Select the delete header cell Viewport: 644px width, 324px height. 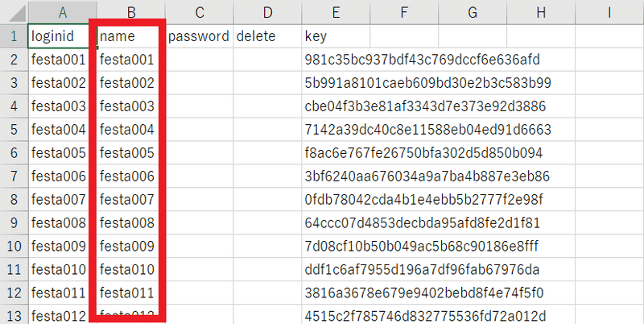[267, 36]
